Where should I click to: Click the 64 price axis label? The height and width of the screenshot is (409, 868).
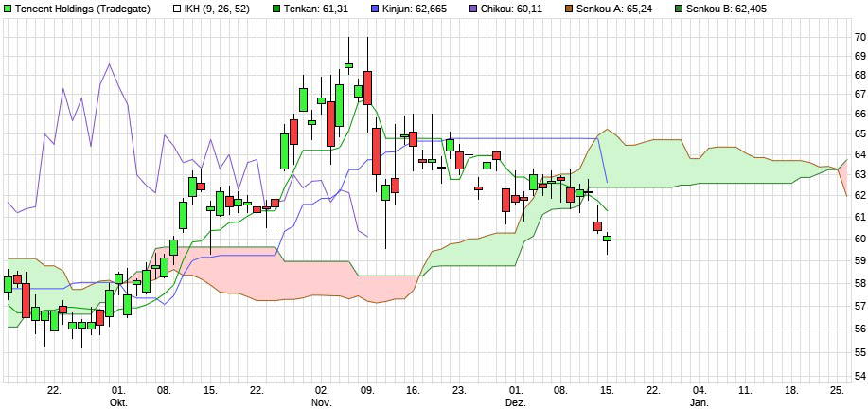859,154
